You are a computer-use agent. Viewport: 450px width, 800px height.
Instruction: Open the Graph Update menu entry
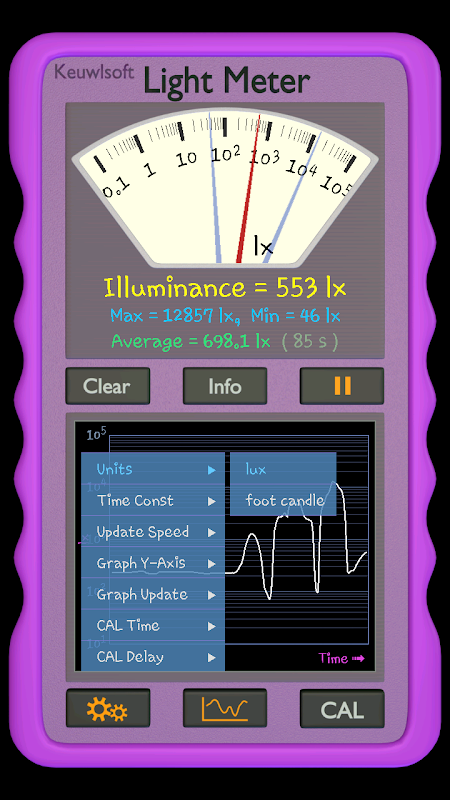coord(153,594)
